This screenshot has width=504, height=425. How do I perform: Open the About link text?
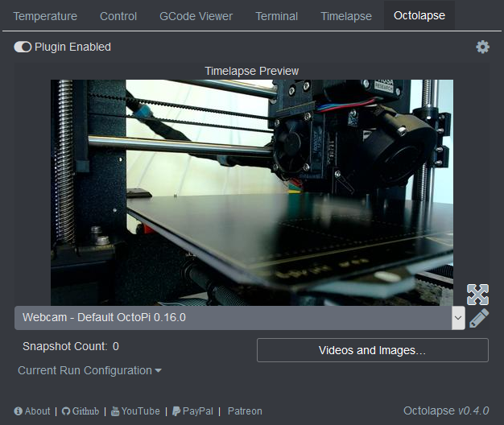point(38,411)
